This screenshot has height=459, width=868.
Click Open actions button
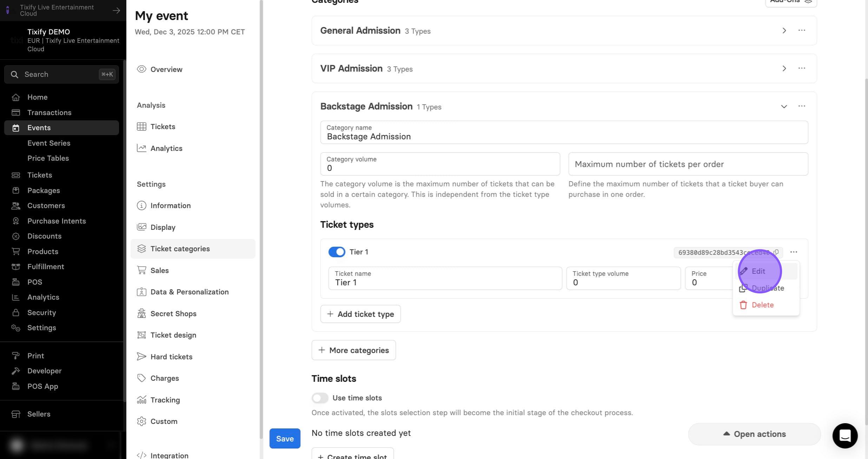(x=754, y=434)
